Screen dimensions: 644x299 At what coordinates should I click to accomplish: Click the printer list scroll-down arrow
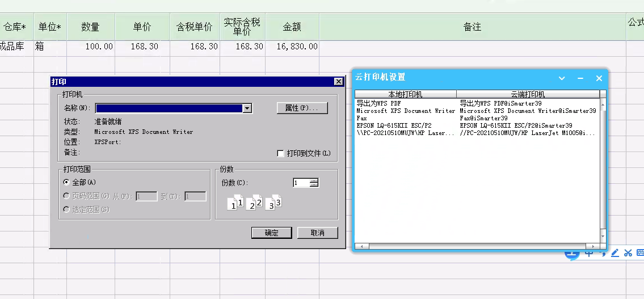click(x=603, y=236)
